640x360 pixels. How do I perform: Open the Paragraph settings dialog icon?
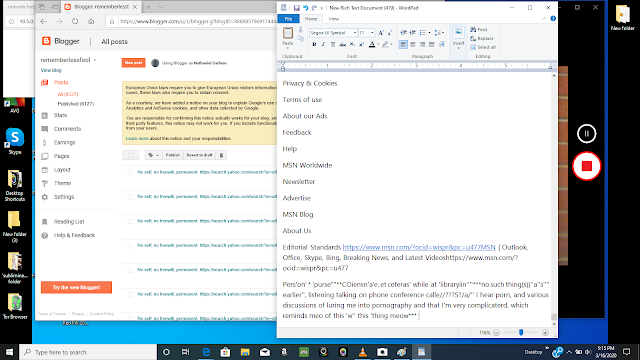click(442, 44)
